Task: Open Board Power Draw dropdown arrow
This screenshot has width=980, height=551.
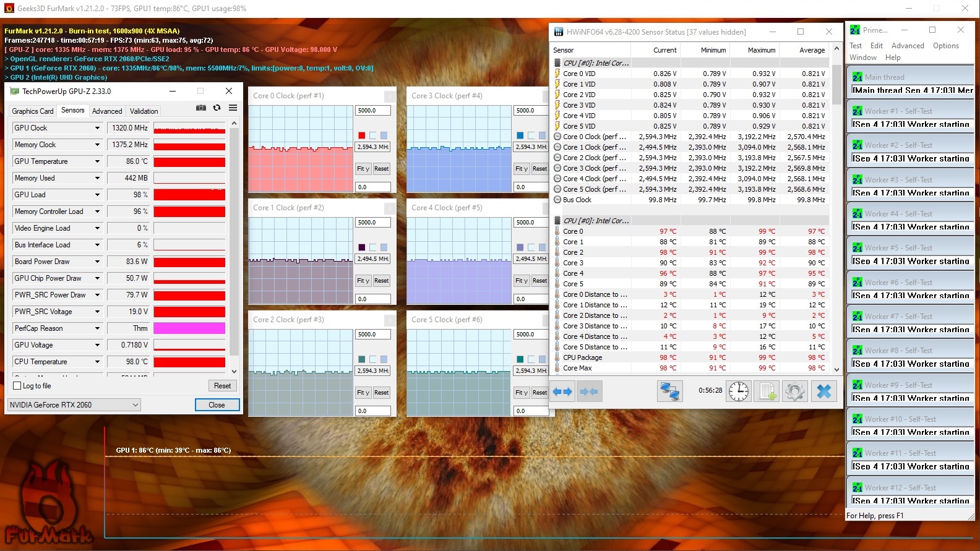Action: (97, 262)
